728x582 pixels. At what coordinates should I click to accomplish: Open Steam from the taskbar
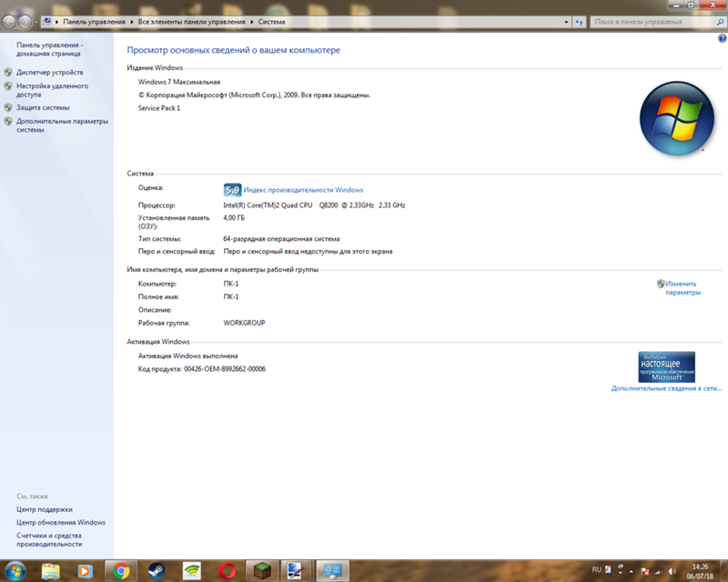pos(156,571)
